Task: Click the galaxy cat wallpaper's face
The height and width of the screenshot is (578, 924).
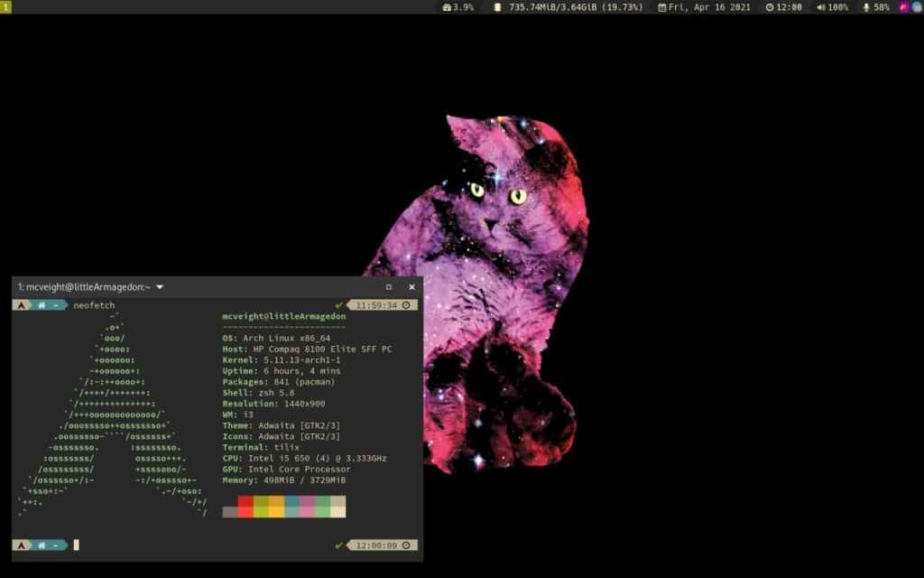Action: [x=496, y=203]
